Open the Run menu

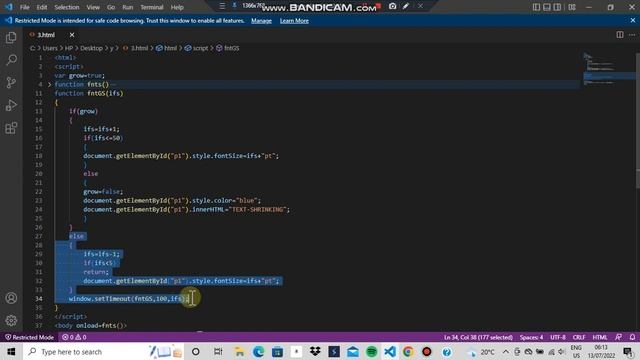[127, 7]
